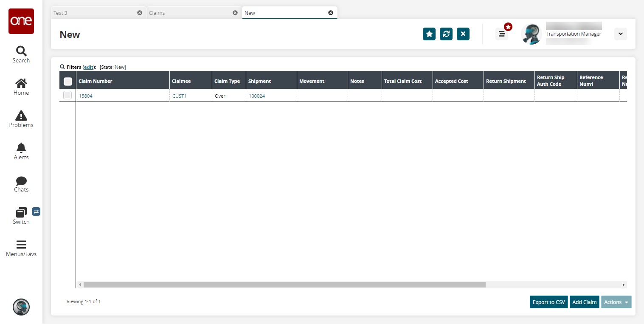Click the Reference Num1 column header
Viewport: 644px width, 324px height.
(598, 81)
